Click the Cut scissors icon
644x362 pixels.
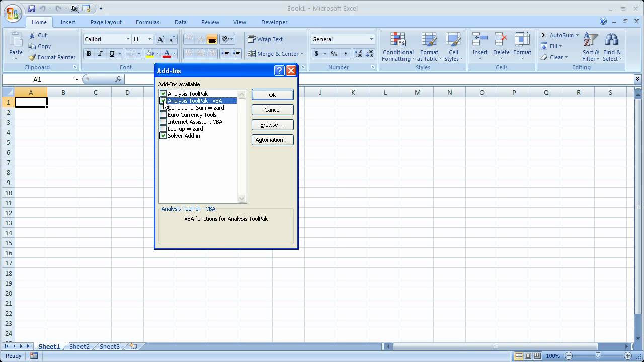coord(32,35)
